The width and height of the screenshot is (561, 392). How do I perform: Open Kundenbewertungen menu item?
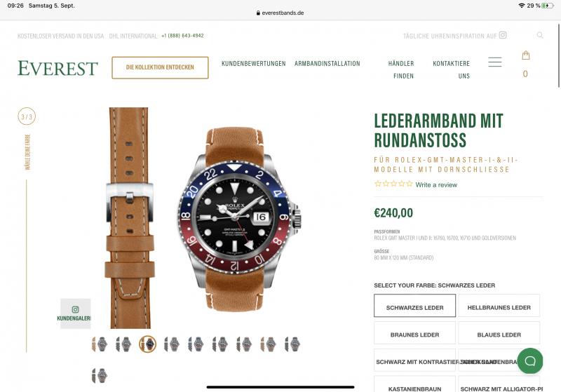[253, 64]
